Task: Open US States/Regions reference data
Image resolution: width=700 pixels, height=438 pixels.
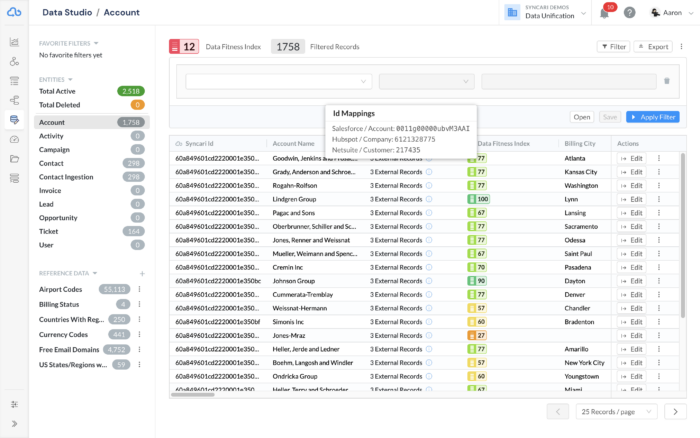Action: pos(73,365)
